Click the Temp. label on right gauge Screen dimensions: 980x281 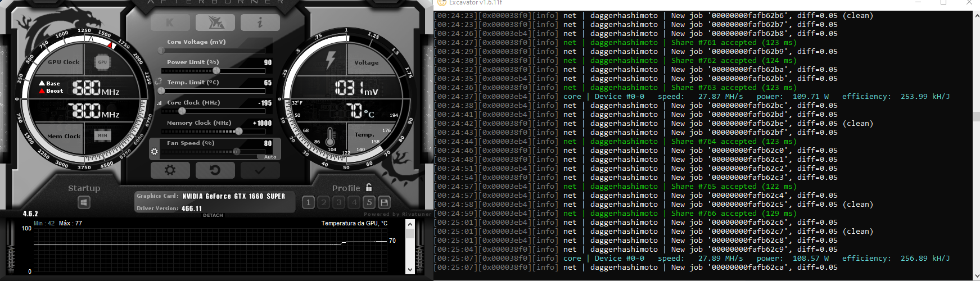[364, 134]
